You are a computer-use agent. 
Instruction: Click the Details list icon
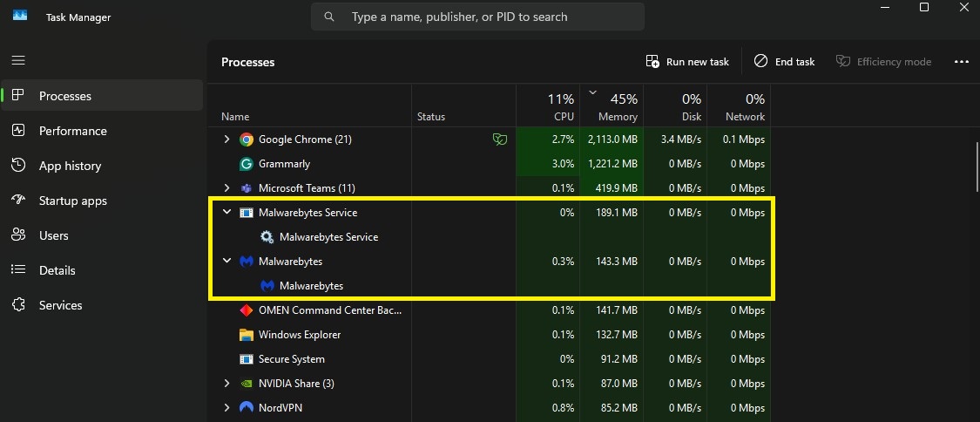pyautogui.click(x=18, y=270)
